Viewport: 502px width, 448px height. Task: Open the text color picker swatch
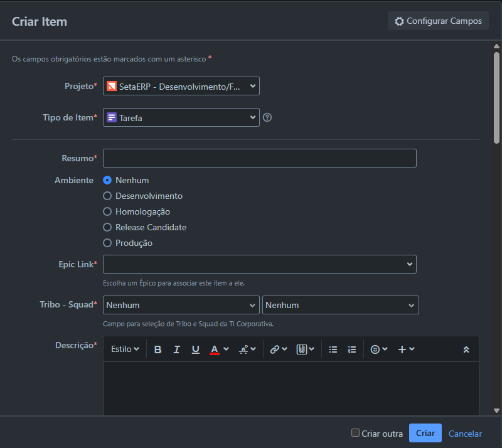click(215, 349)
